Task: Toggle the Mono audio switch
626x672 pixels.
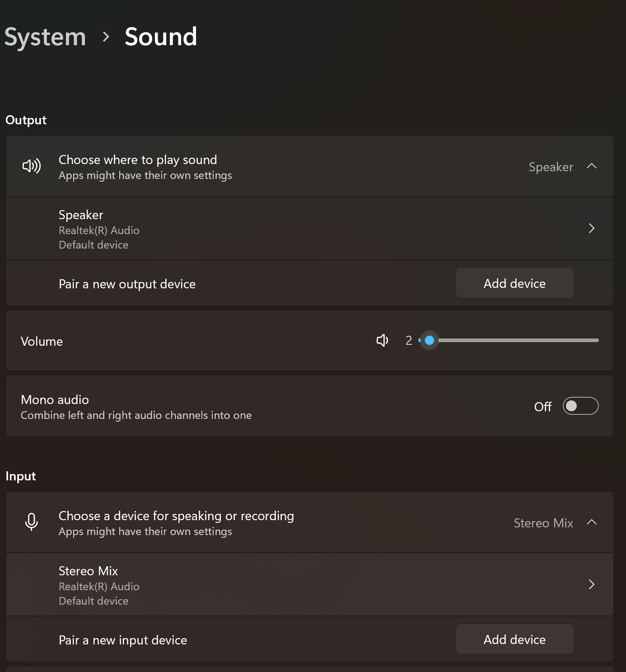Action: tap(580, 406)
